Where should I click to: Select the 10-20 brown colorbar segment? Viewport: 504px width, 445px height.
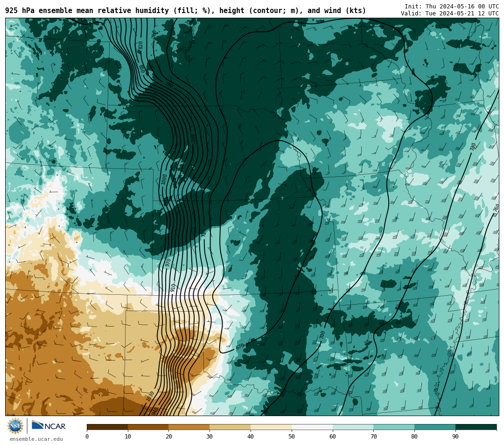(148, 427)
